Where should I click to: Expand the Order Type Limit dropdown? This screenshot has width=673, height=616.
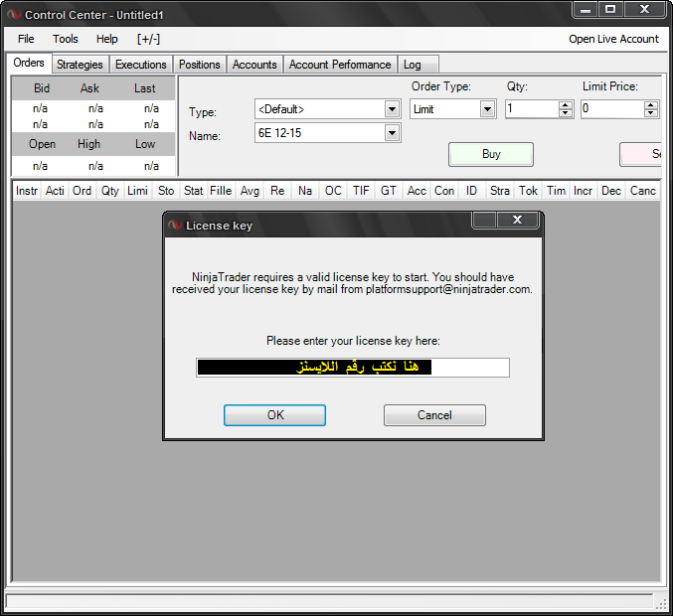pos(487,109)
